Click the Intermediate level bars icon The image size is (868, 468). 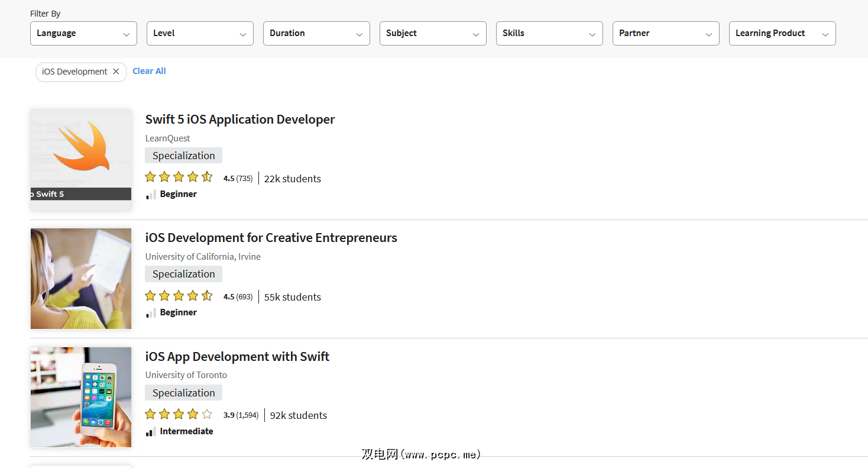pyautogui.click(x=151, y=431)
